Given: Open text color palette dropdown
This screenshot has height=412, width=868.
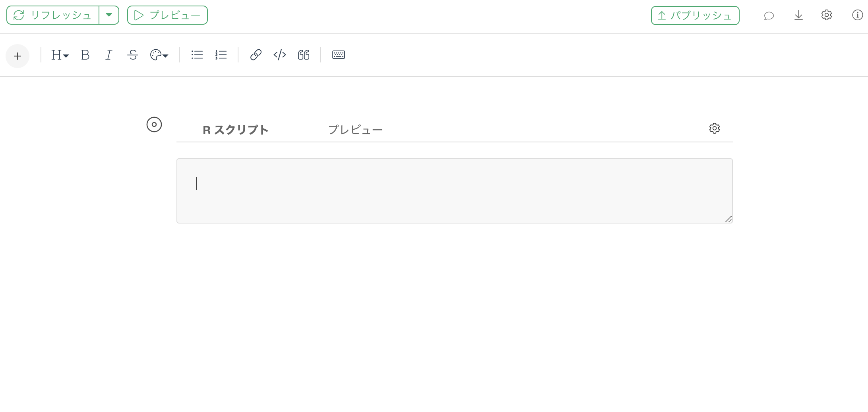Looking at the screenshot, I should (159, 55).
